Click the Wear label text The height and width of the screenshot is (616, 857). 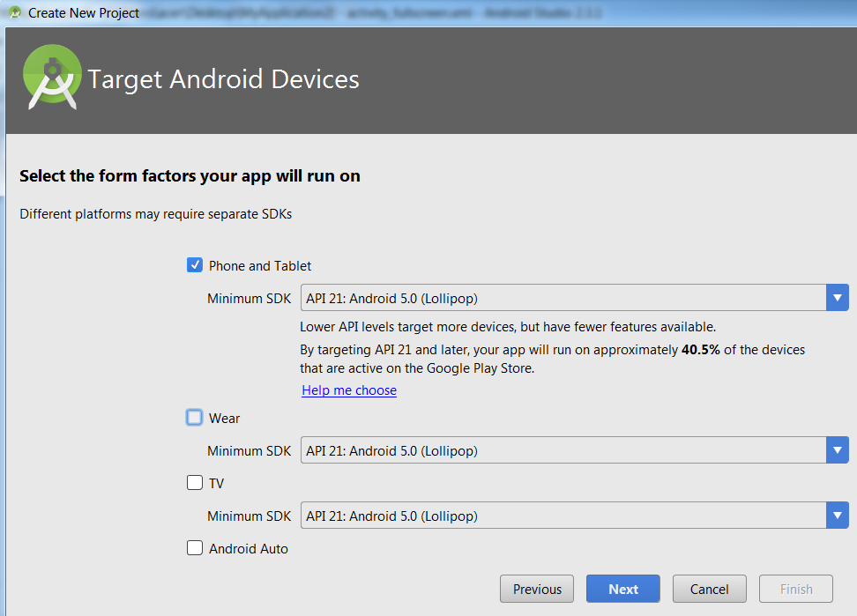(224, 419)
